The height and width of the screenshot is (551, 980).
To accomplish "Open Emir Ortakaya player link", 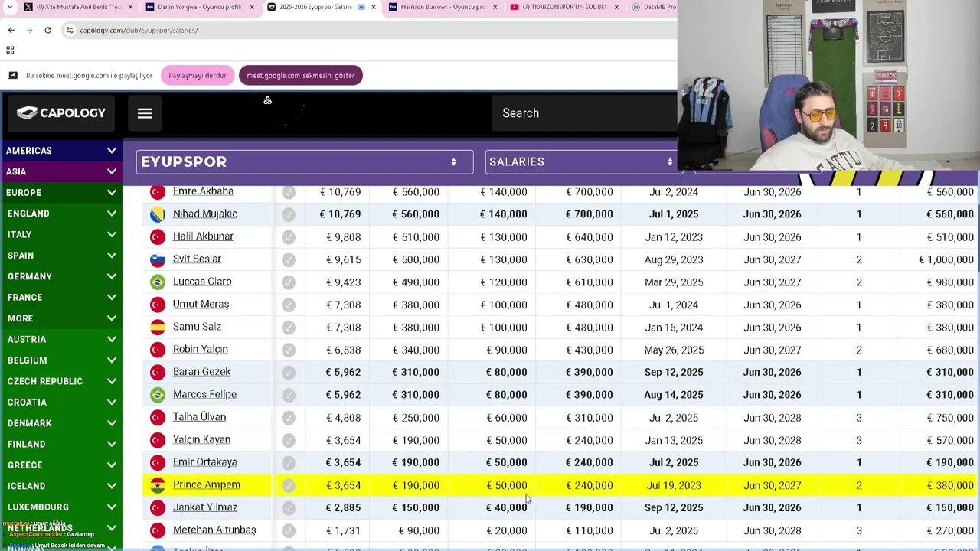I will click(x=204, y=462).
